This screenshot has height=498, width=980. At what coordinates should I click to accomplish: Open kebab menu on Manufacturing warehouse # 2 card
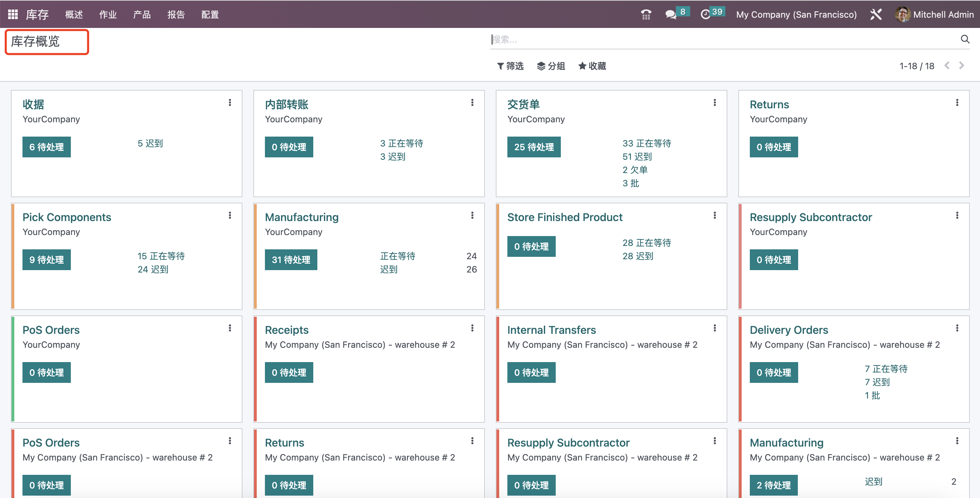[x=957, y=440]
